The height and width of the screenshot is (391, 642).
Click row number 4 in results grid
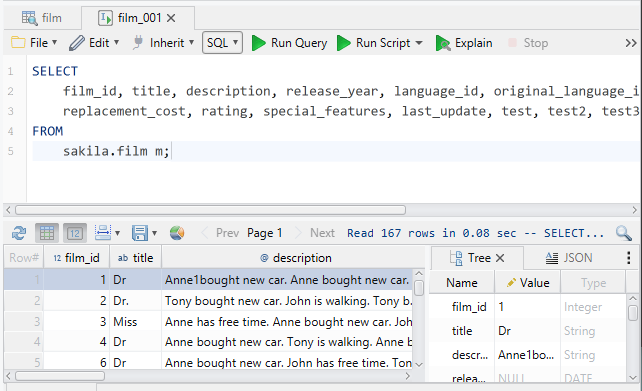click(x=24, y=342)
